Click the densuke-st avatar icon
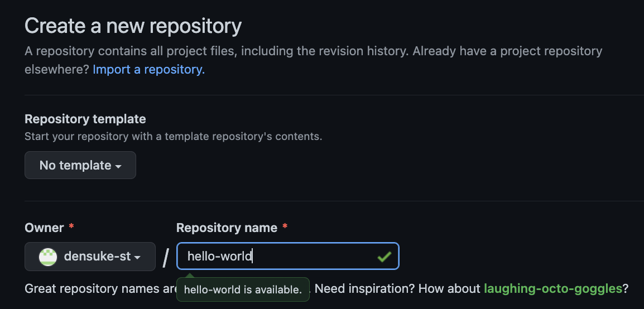 [47, 257]
